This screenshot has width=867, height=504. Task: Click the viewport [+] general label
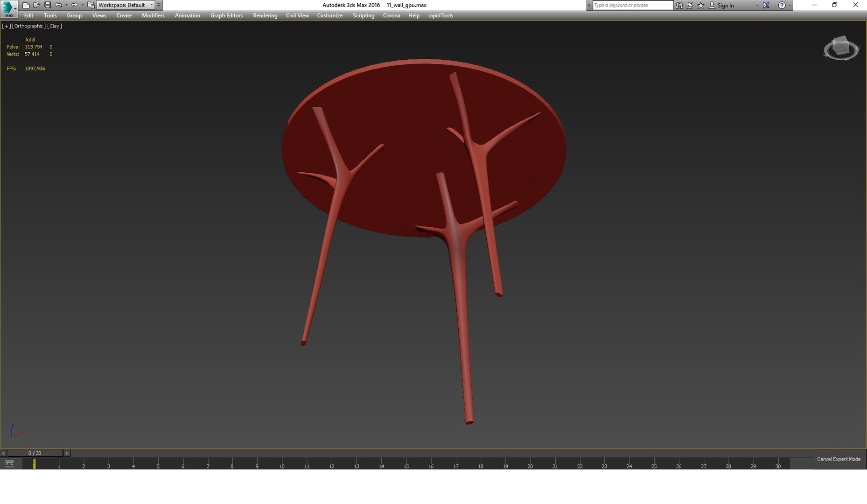point(6,26)
